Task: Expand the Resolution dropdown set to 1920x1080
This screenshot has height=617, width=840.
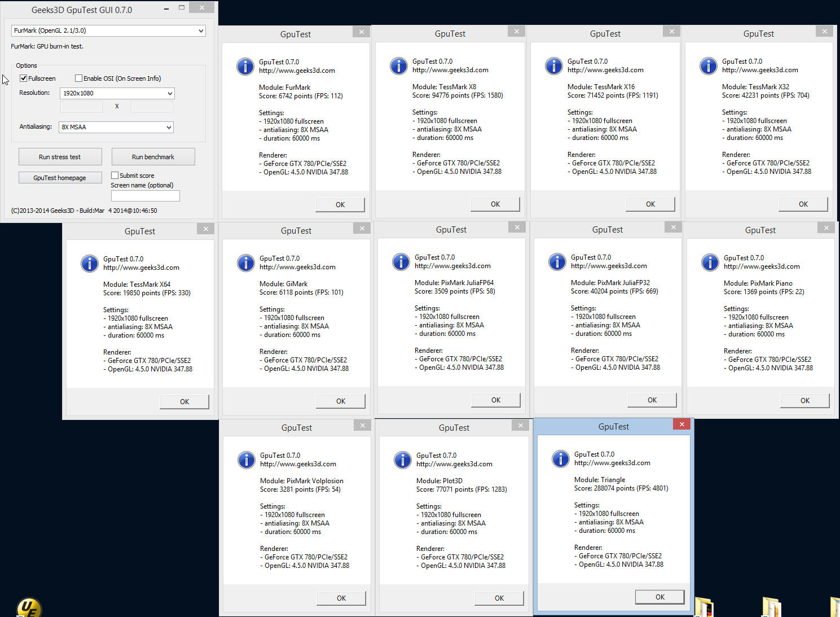Action: (x=117, y=93)
